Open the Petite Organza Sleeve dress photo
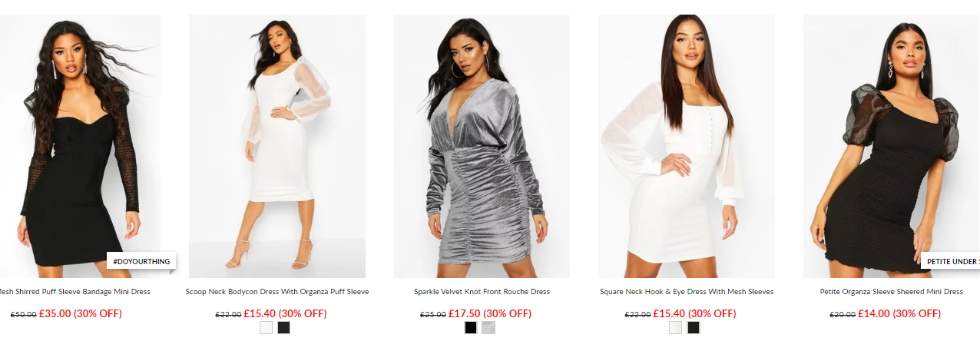This screenshot has width=980, height=351. point(892,146)
